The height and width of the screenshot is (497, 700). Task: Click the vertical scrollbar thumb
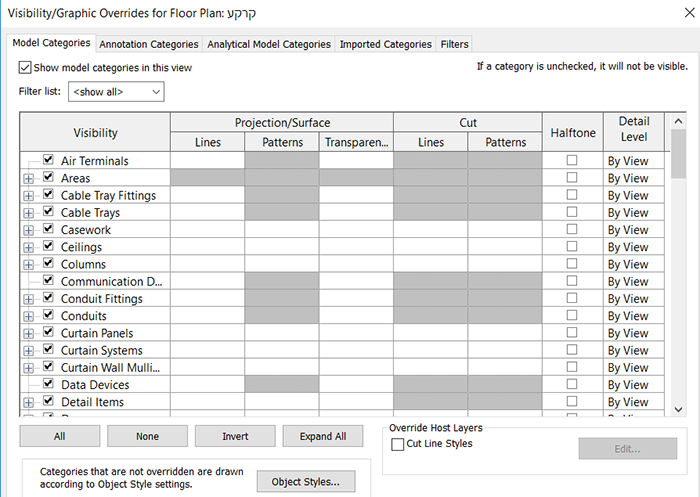coord(678,154)
